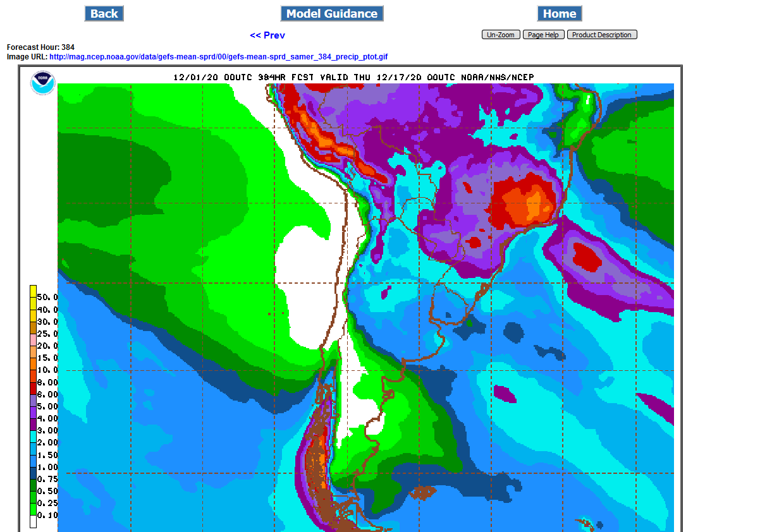Image resolution: width=760 pixels, height=532 pixels.
Task: Click the red precipitation blob over the Atlantic
Action: click(587, 256)
